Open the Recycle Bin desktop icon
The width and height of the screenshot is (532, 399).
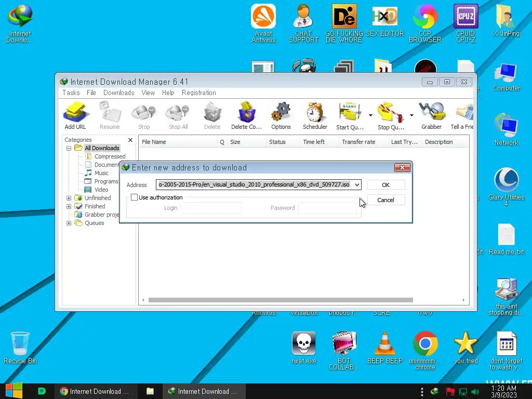[x=20, y=348]
